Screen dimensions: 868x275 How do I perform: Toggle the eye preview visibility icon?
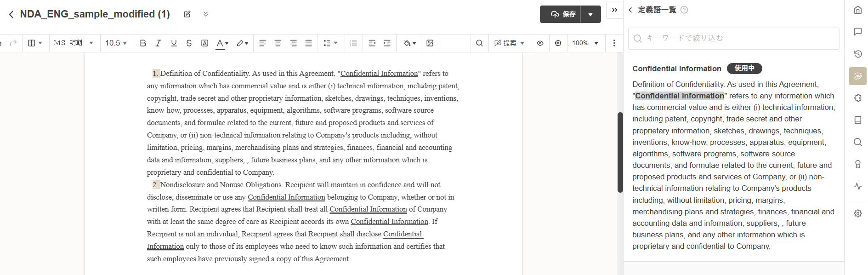[540, 43]
